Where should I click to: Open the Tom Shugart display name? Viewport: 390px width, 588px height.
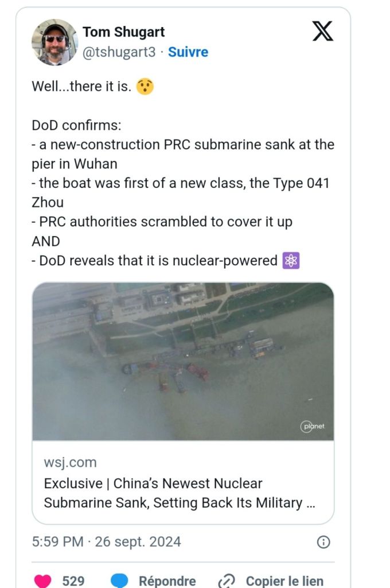tap(124, 32)
